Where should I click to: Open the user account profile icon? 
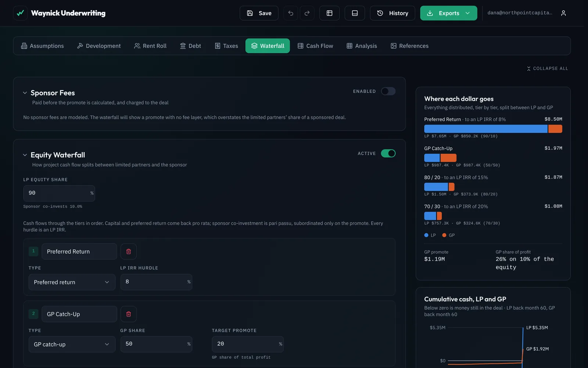(563, 13)
